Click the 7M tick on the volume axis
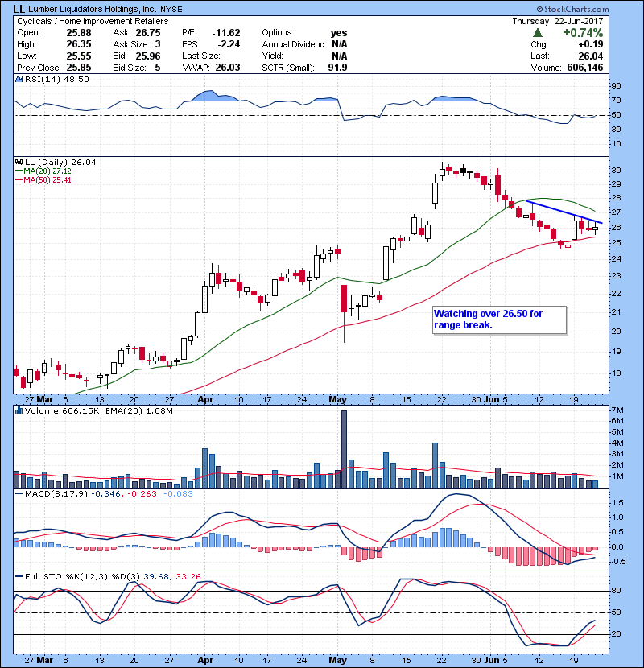644x668 pixels. [x=617, y=410]
